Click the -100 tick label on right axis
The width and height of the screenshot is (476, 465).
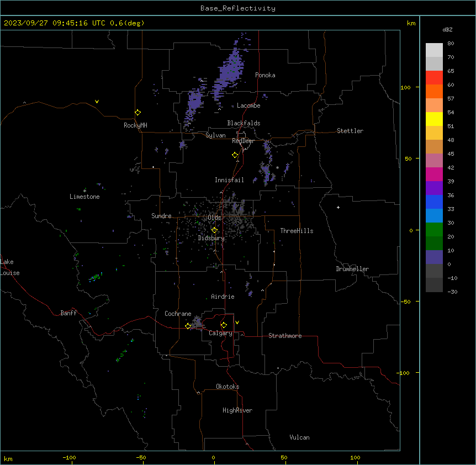coord(404,373)
